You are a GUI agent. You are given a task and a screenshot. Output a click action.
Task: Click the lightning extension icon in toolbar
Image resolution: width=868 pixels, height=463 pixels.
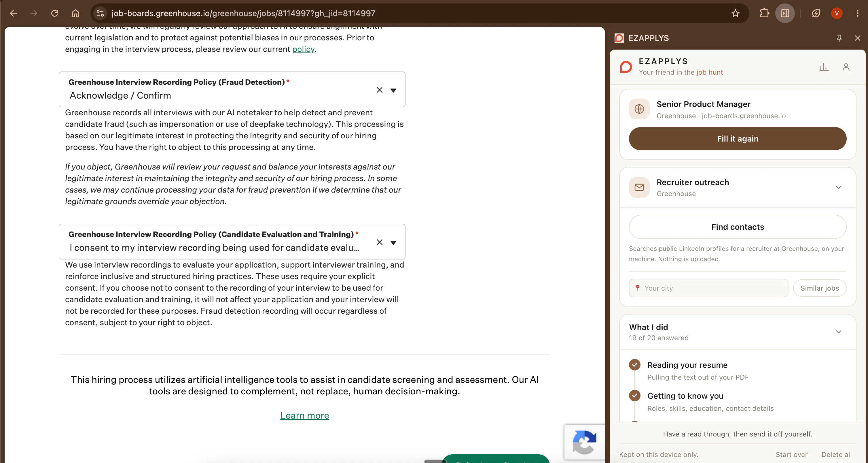pos(816,13)
